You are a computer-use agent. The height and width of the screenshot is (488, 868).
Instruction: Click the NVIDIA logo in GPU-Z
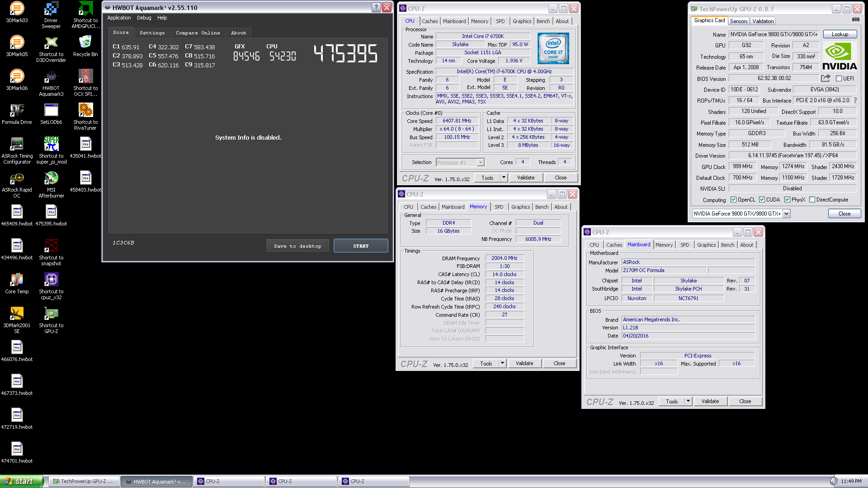[840, 56]
